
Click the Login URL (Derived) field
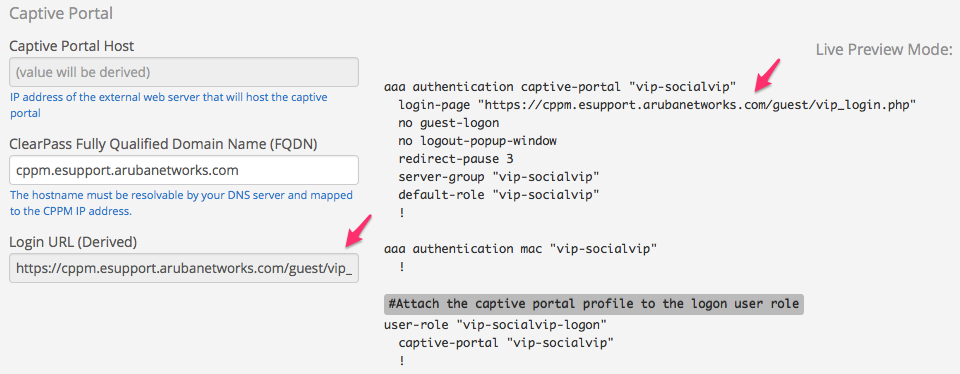tap(184, 268)
